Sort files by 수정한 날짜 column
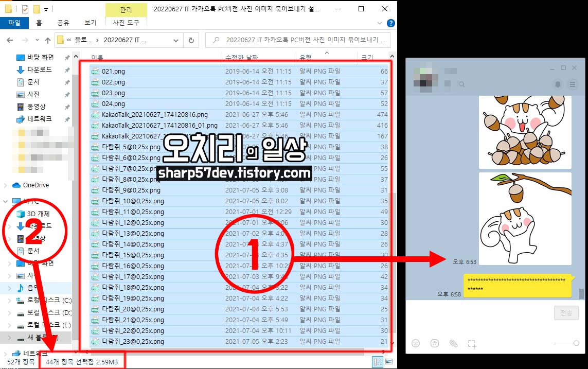The height and width of the screenshot is (369, 588). (x=242, y=57)
